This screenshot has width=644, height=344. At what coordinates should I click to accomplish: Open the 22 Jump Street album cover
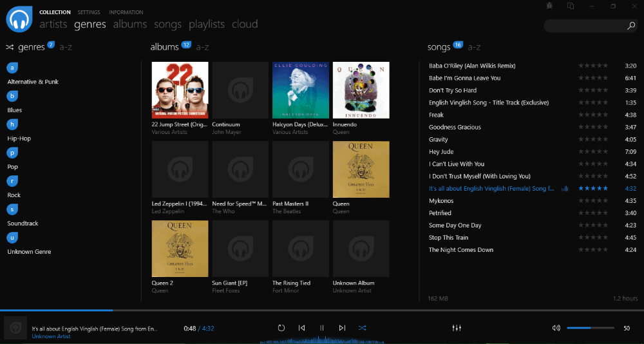(x=180, y=90)
